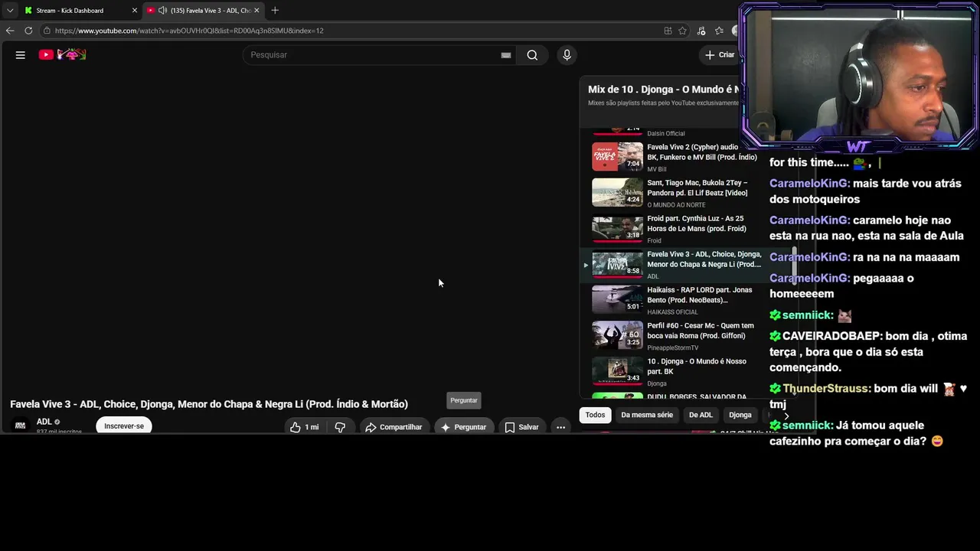Click the video title 'Favela Vive 3 - ADL, Choice'
The width and height of the screenshot is (980, 551).
[209, 404]
